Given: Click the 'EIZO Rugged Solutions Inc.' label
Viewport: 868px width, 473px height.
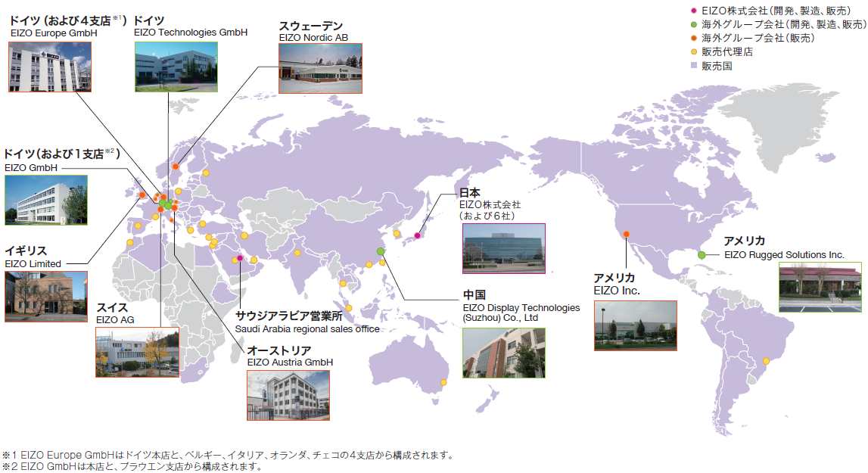Looking at the screenshot, I should coord(785,255).
